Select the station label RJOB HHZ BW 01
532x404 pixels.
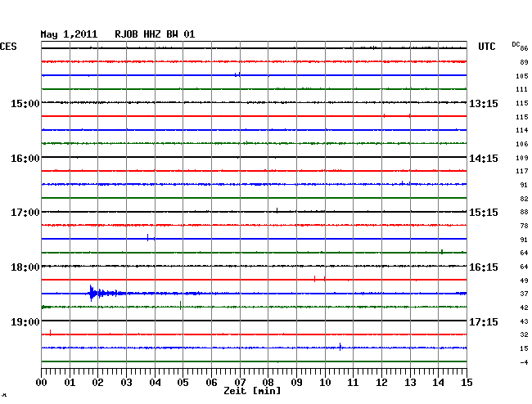click(155, 34)
